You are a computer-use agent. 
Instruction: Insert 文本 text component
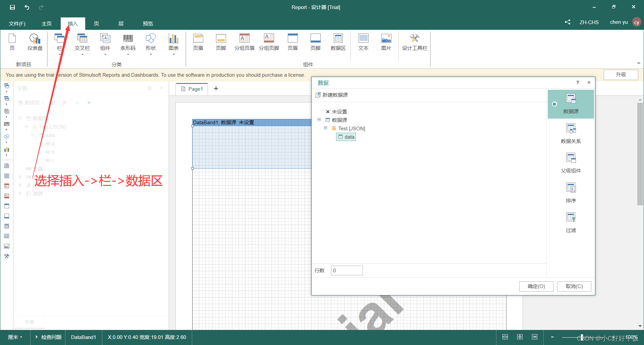tap(363, 42)
